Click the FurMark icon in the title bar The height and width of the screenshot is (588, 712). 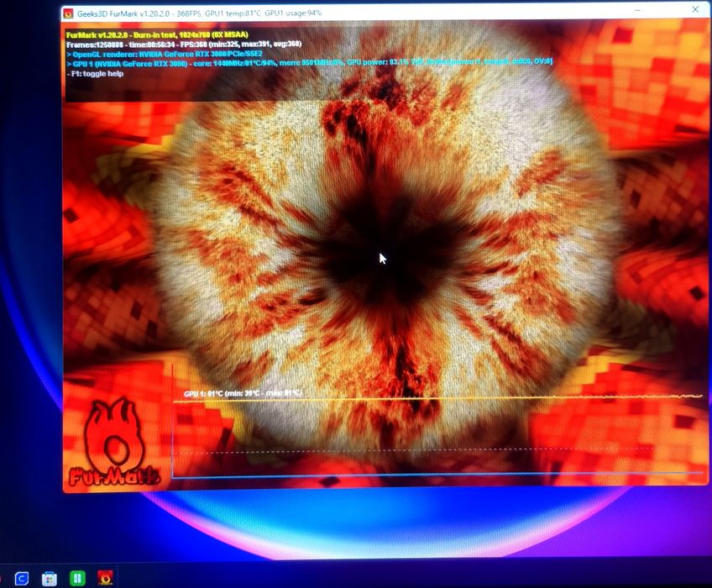tap(69, 13)
